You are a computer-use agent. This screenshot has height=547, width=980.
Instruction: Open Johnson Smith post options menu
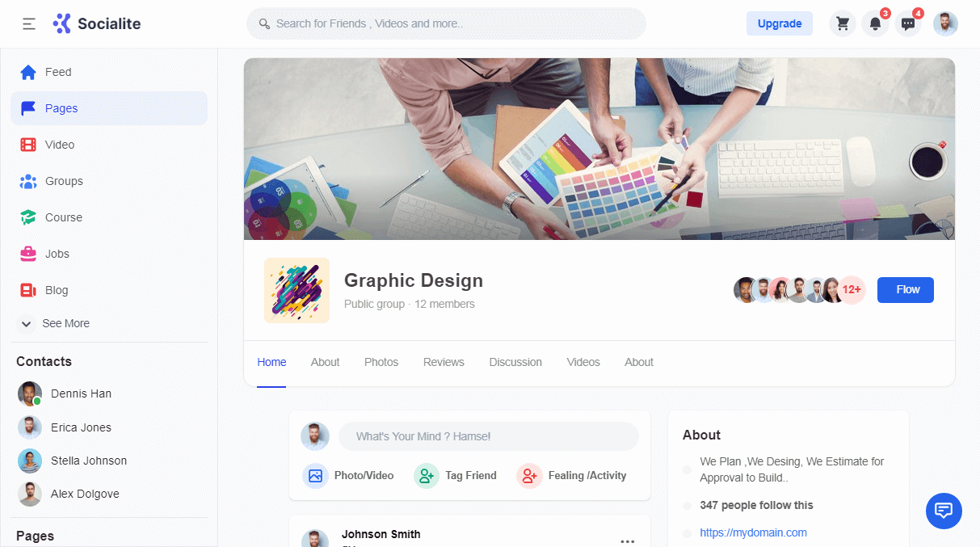[x=628, y=541]
